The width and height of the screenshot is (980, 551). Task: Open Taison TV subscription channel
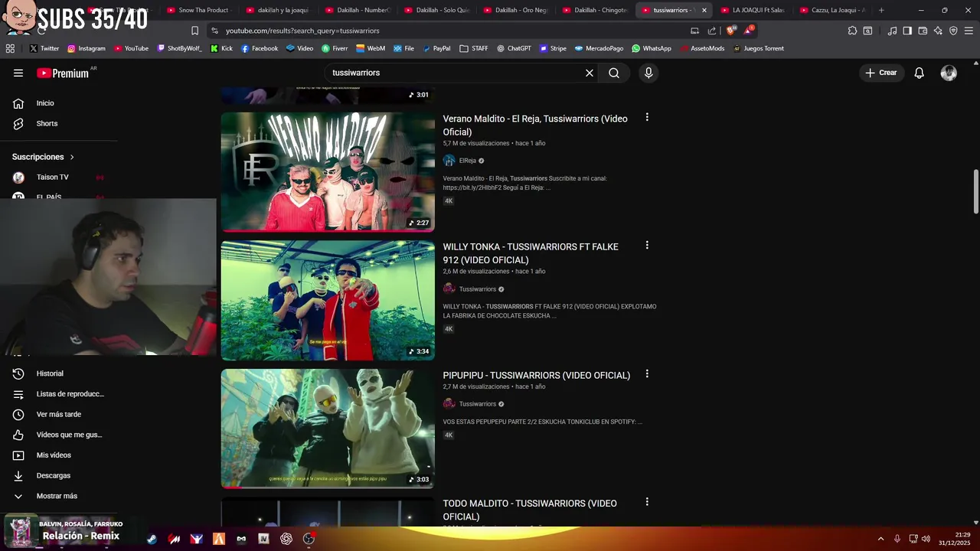click(x=52, y=177)
